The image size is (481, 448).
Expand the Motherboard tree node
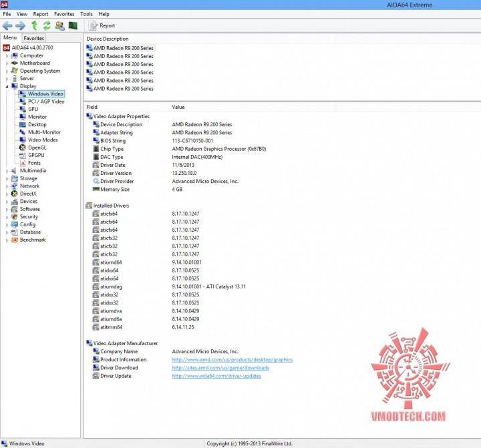[x=7, y=63]
